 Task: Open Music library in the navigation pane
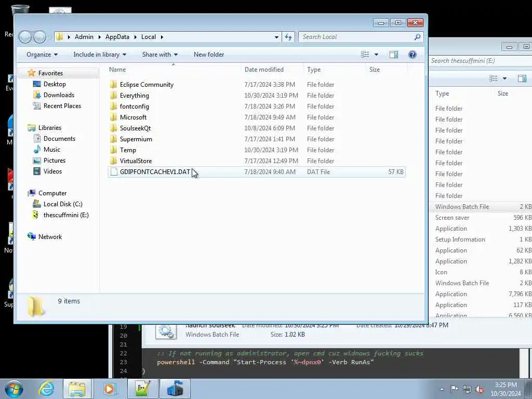[x=51, y=149]
